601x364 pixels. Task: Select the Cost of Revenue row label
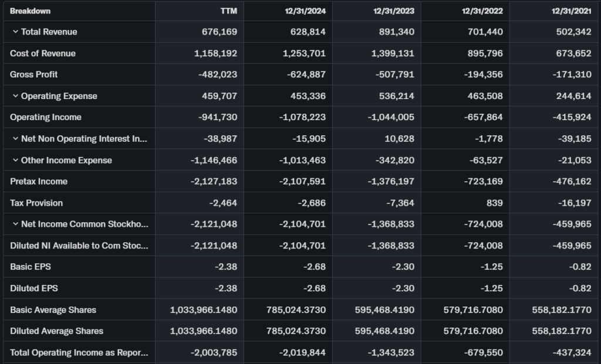pyautogui.click(x=43, y=53)
